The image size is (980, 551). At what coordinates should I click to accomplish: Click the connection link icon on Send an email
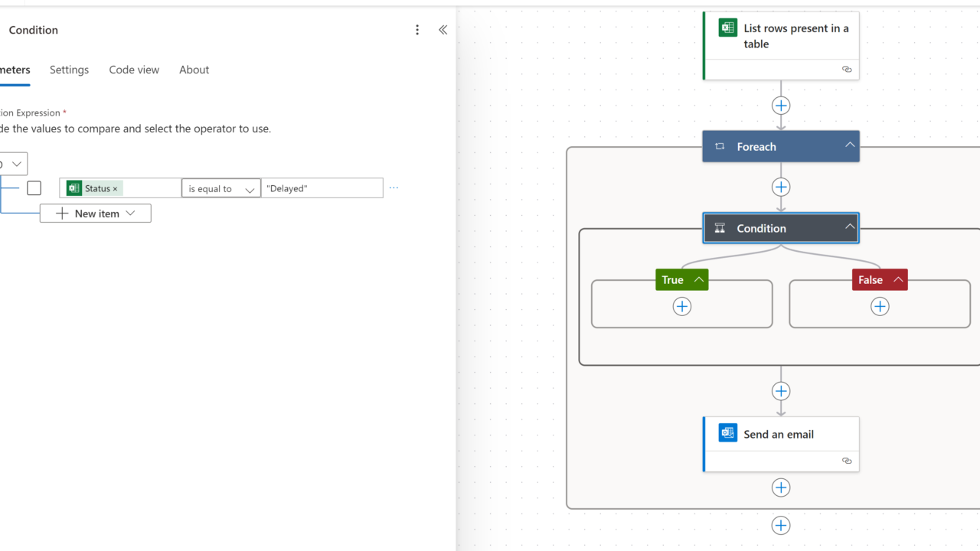click(x=846, y=461)
